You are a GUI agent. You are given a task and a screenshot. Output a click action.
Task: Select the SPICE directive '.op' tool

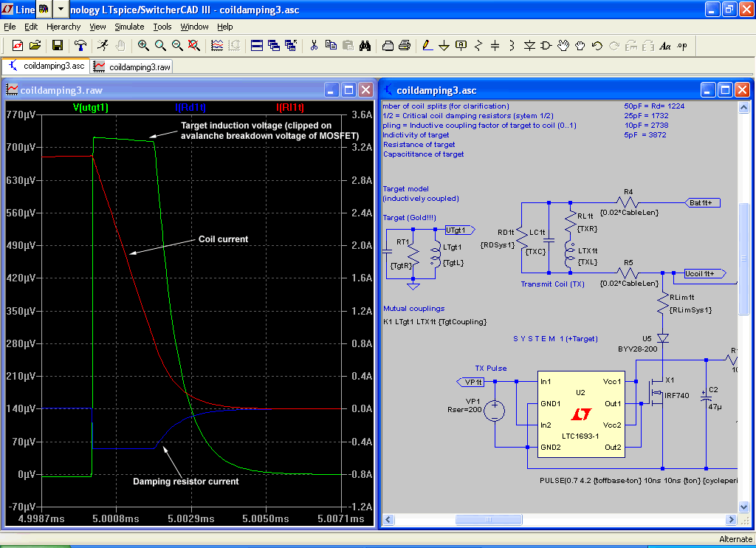(681, 45)
